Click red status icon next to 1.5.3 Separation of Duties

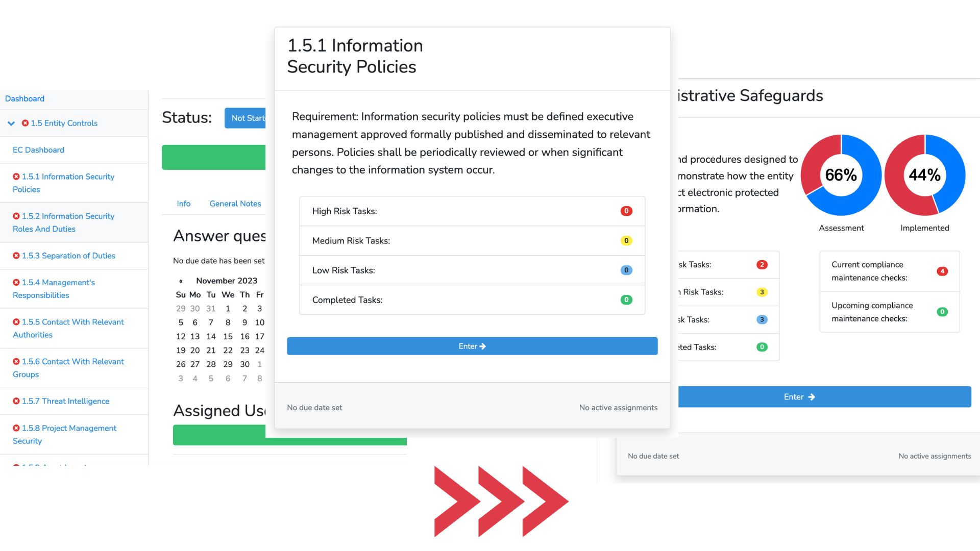click(x=15, y=256)
